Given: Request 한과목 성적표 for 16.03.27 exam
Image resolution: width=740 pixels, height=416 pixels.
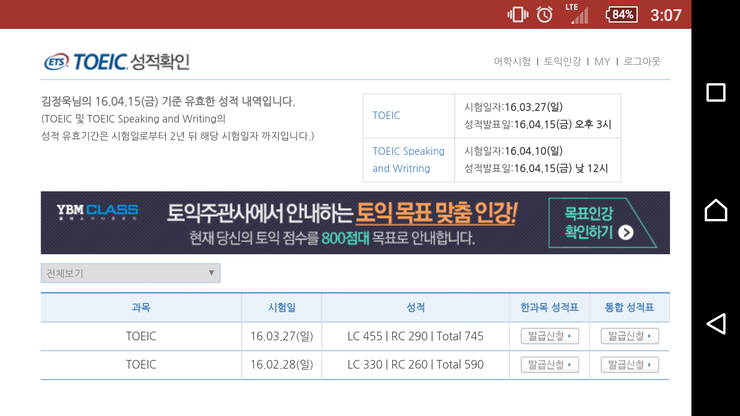Looking at the screenshot, I should (x=550, y=336).
